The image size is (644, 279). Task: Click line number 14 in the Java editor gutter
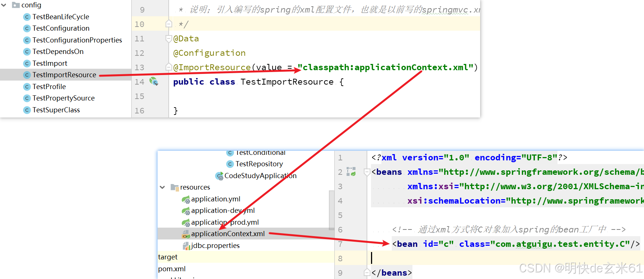[x=139, y=82]
